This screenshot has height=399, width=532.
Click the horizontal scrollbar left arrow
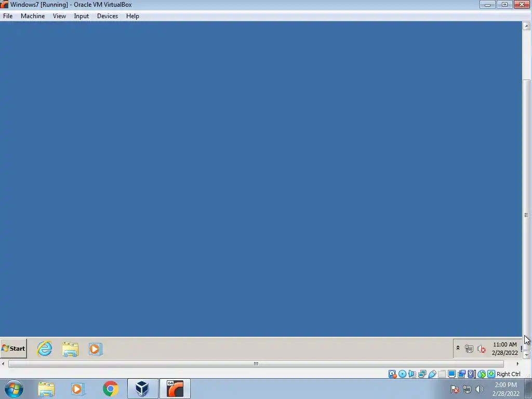[4, 364]
